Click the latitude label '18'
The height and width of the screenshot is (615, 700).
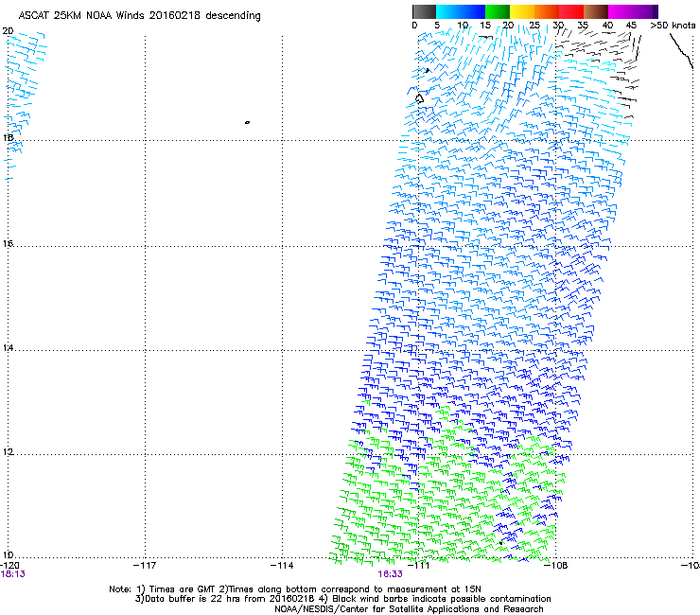(8, 137)
